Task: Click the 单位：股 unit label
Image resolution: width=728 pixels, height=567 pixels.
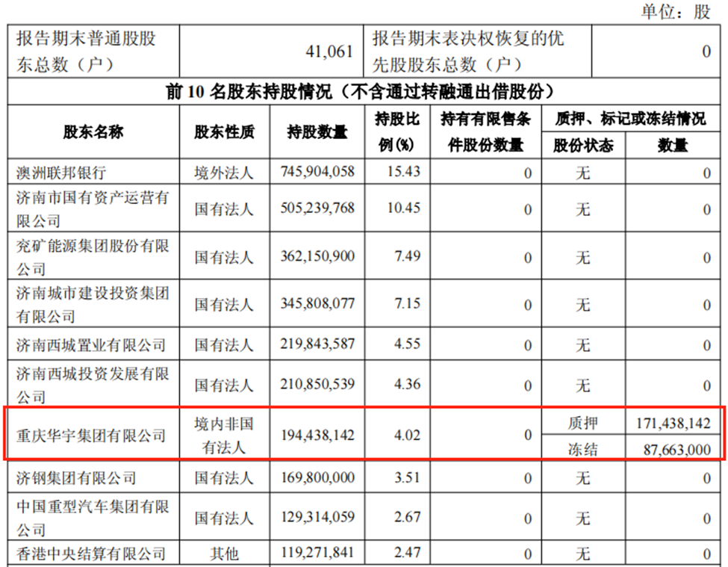Action: [x=676, y=10]
